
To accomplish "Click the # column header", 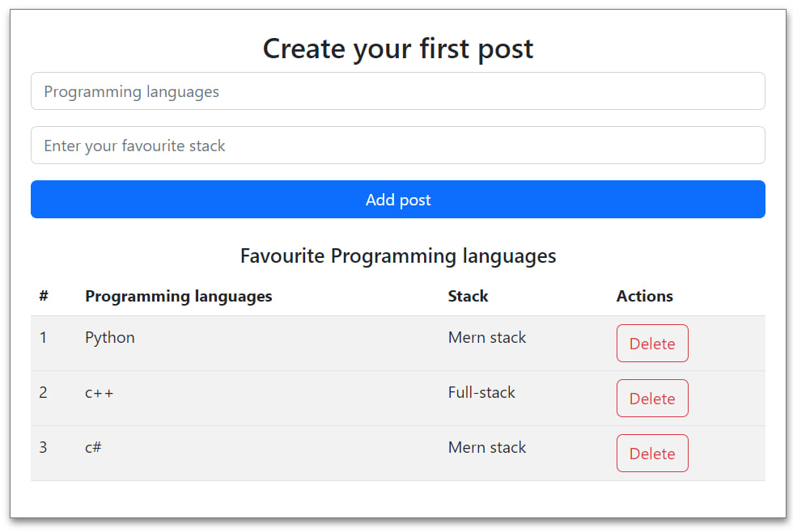I will coord(44,296).
